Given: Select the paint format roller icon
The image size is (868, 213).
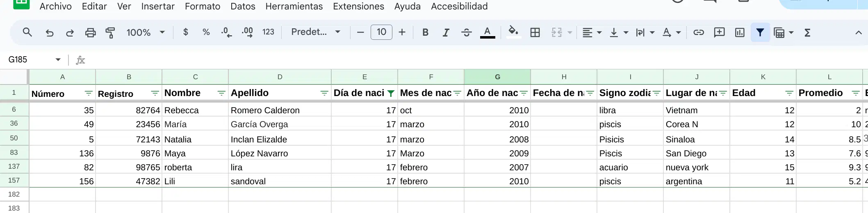Looking at the screenshot, I should (x=110, y=32).
